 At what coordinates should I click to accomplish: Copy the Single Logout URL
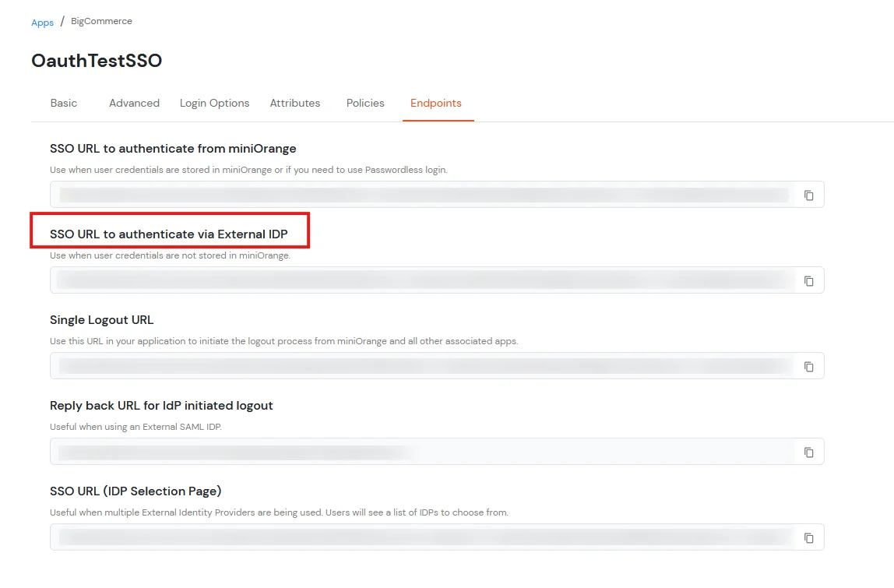[x=808, y=366]
